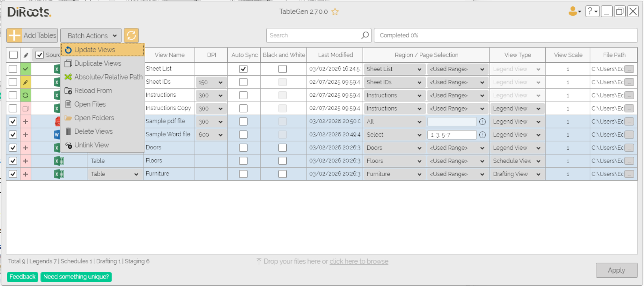This screenshot has width=644, height=286.
Task: Click the DiRoots logo
Action: [29, 12]
